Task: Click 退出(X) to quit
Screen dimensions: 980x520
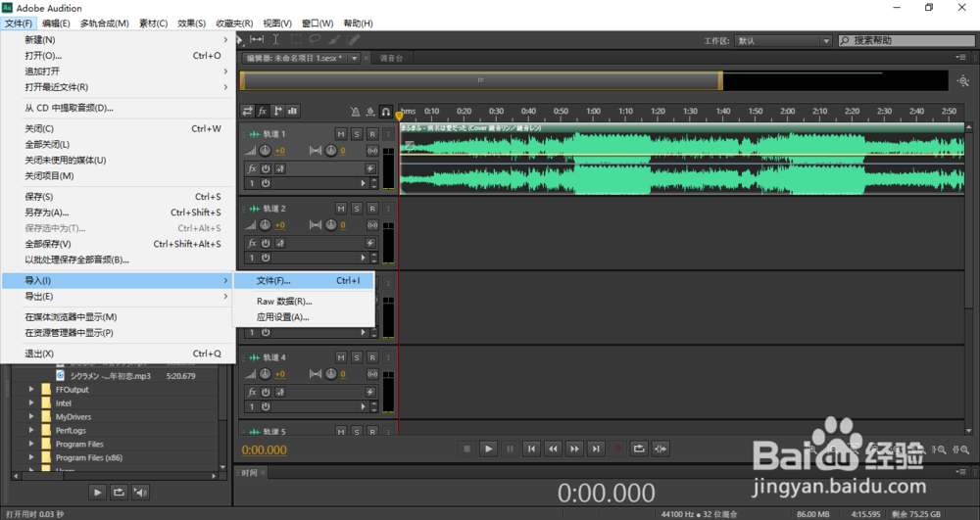Action: point(119,354)
